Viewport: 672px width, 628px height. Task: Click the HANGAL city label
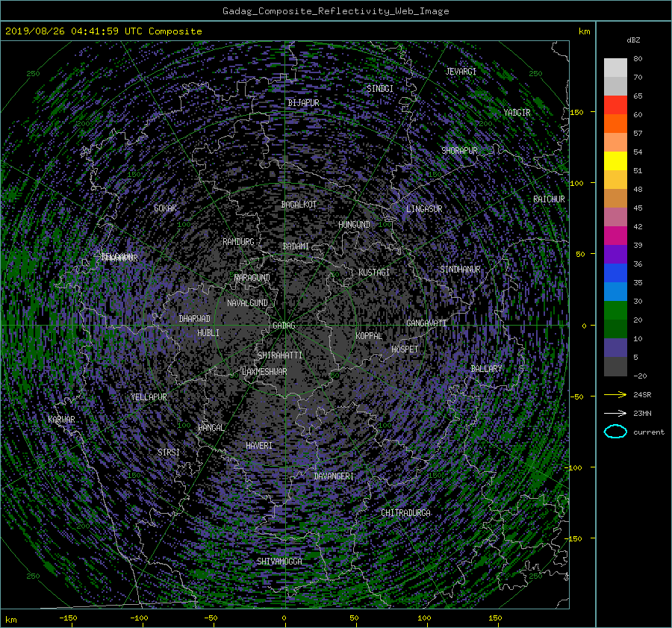tap(211, 428)
